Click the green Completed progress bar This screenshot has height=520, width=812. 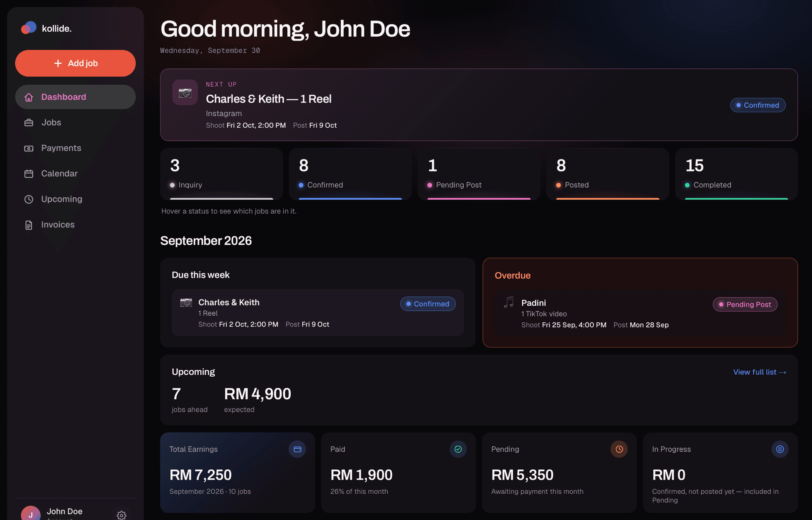click(x=737, y=199)
